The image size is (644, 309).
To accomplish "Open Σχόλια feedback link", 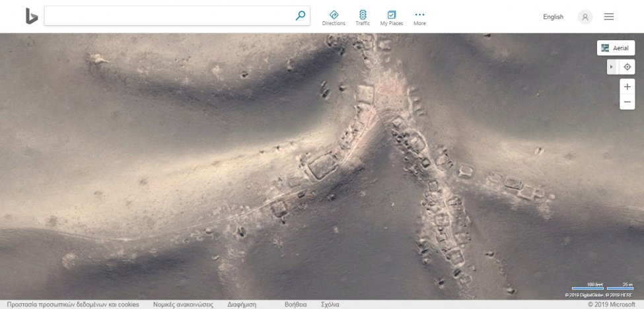I will click(x=330, y=304).
